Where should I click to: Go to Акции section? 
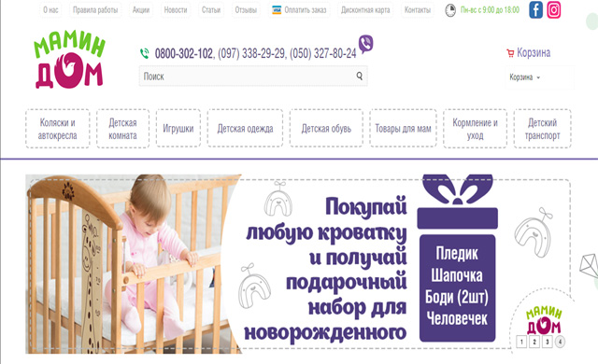[x=141, y=10]
